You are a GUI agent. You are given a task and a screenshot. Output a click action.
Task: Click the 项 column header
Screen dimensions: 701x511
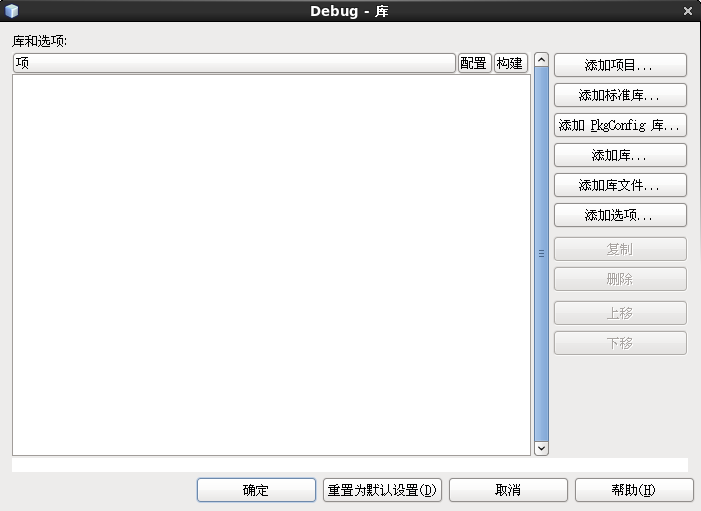coord(234,63)
